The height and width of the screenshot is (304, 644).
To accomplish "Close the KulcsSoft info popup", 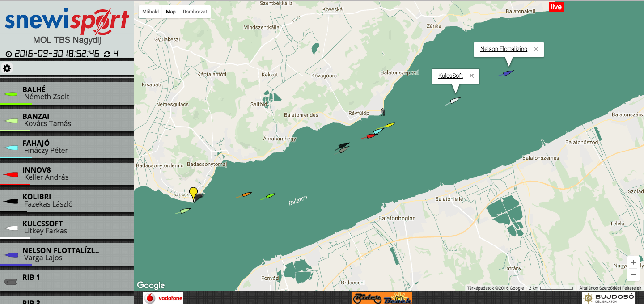I will pyautogui.click(x=471, y=76).
